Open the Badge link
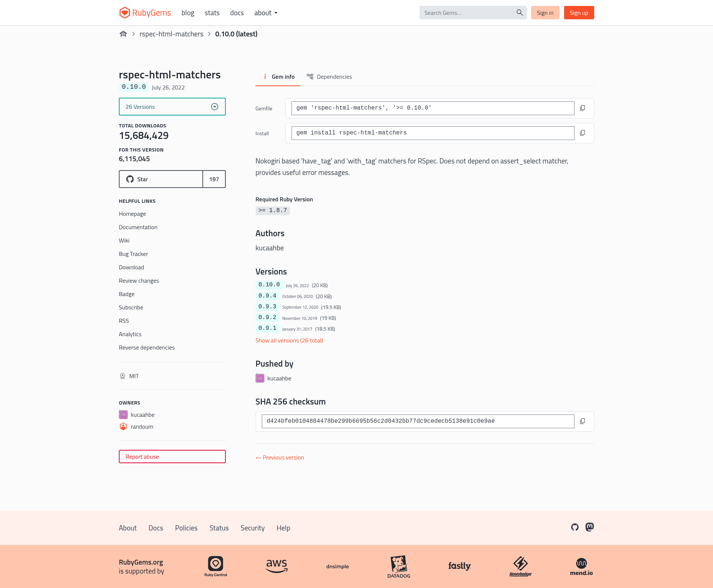Screen dimensions: 713x588 (127, 294)
